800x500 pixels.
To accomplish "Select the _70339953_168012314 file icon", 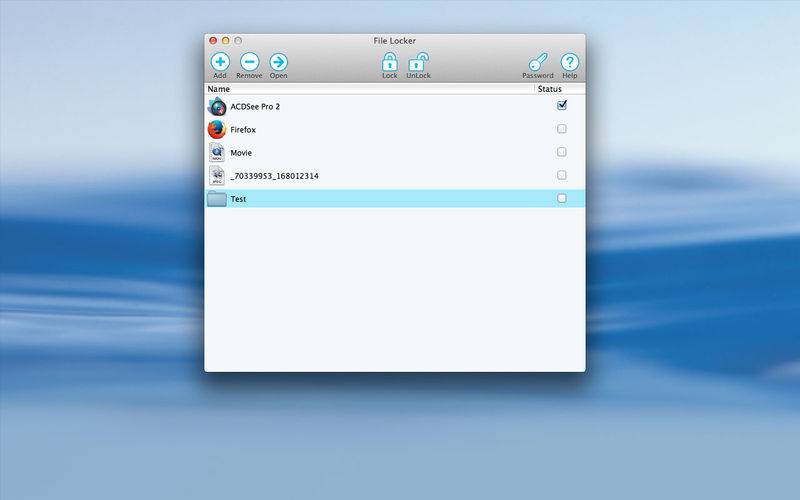I will pos(217,176).
